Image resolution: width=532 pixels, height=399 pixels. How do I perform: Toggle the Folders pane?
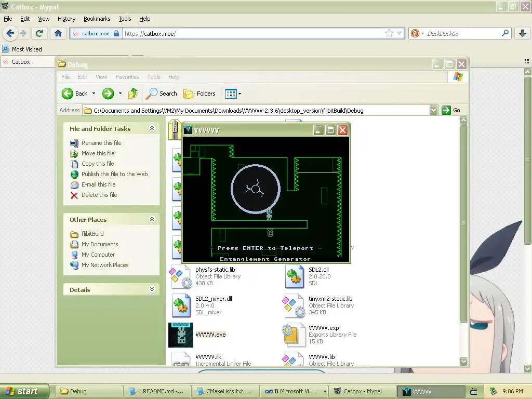click(199, 94)
